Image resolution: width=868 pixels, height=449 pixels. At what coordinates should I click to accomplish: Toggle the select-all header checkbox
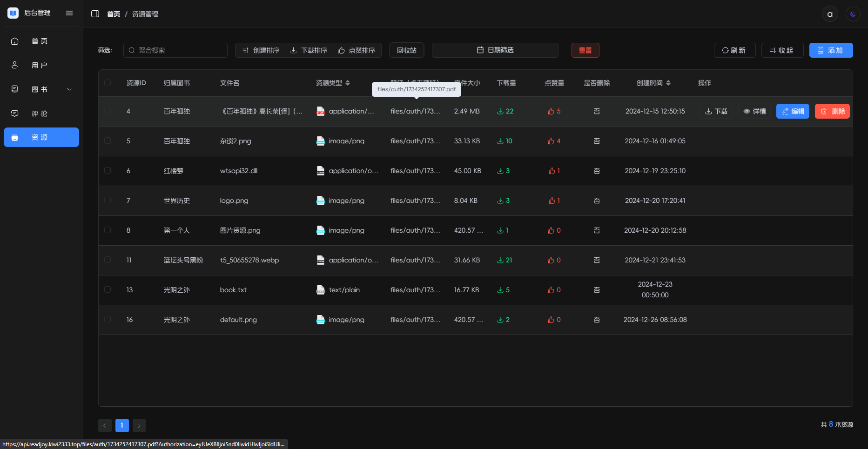pos(108,83)
